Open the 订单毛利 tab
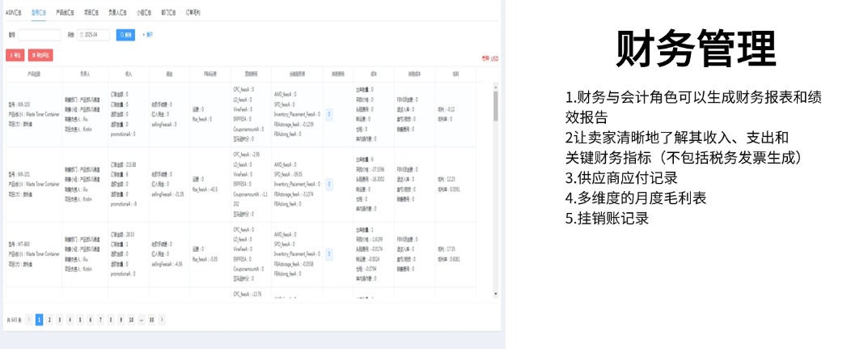This screenshot has width=868, height=349. point(193,14)
